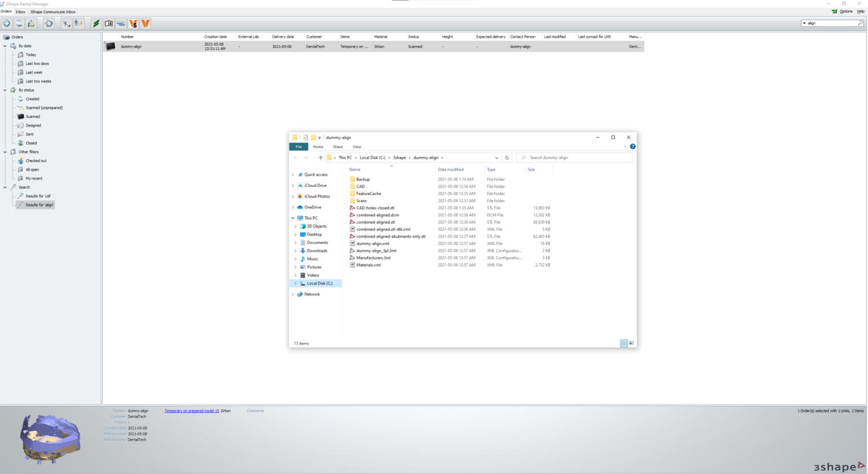Collapse the By date tree node
Screen dimensions: 868x474
(5, 46)
